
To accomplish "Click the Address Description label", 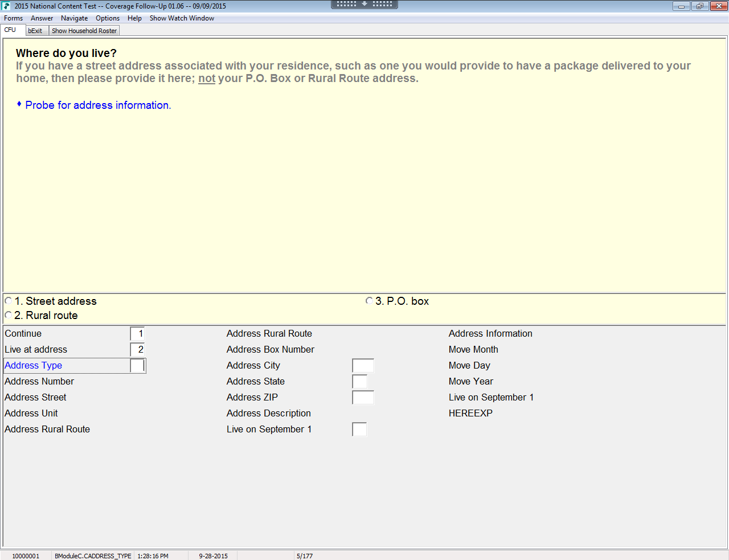I will 269,414.
